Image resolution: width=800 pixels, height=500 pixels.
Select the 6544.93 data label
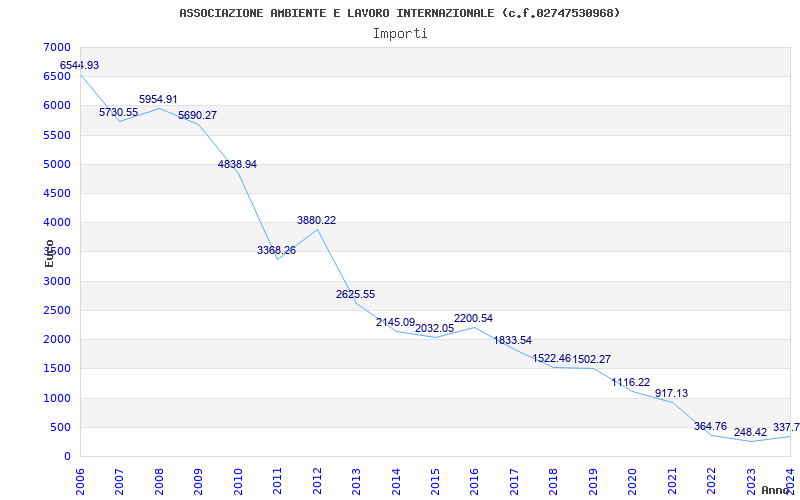(x=80, y=65)
